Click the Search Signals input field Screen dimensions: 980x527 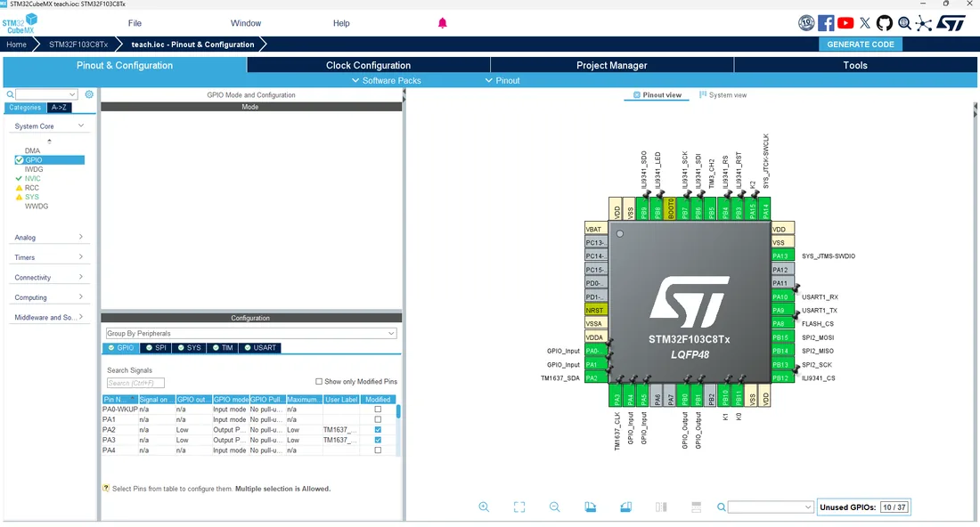click(x=135, y=383)
